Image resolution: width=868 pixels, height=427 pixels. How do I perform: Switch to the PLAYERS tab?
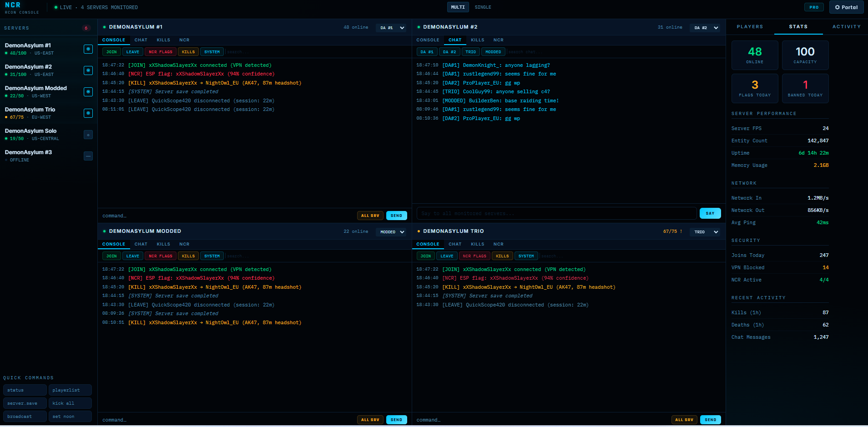750,27
